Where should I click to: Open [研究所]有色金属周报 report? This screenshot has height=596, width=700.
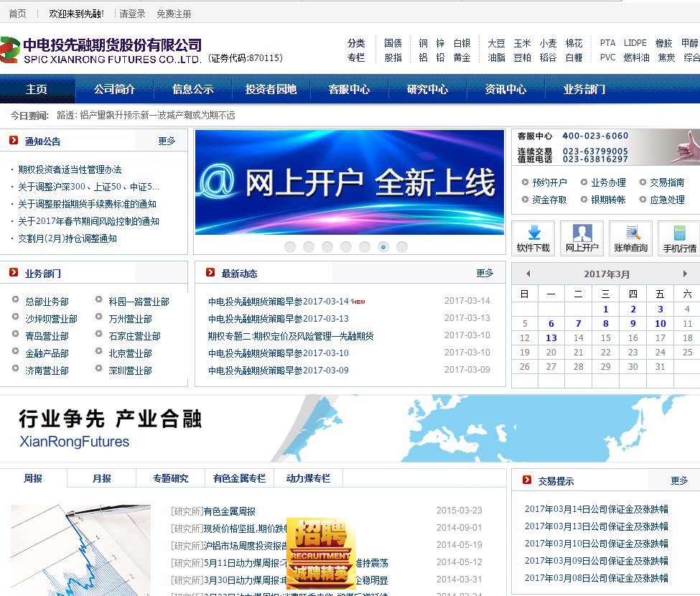pos(213,511)
